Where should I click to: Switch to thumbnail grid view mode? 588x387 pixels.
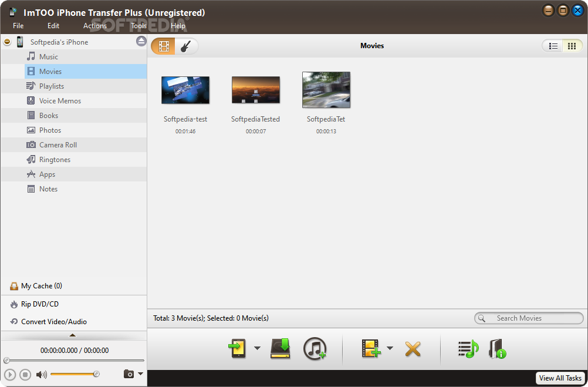[572, 46]
